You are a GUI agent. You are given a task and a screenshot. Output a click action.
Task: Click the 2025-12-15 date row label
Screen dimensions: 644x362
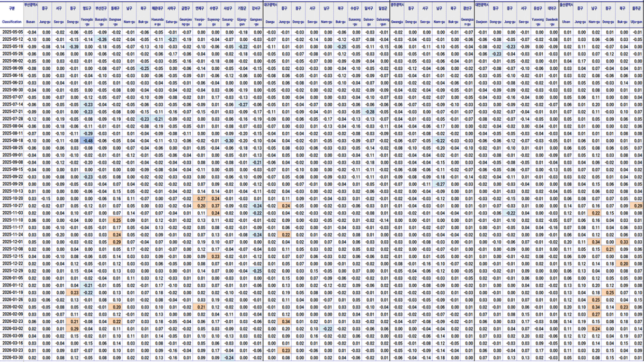pyautogui.click(x=12, y=256)
